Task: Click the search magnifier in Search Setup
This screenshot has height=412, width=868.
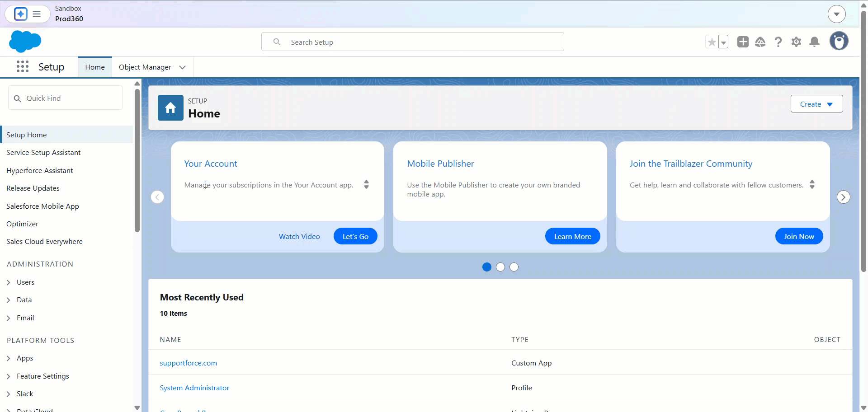Action: 277,42
